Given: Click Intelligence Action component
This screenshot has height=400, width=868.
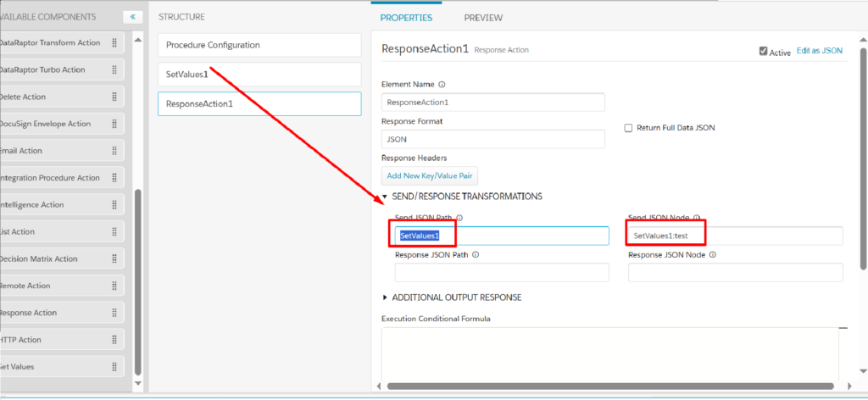Looking at the screenshot, I should tap(62, 205).
